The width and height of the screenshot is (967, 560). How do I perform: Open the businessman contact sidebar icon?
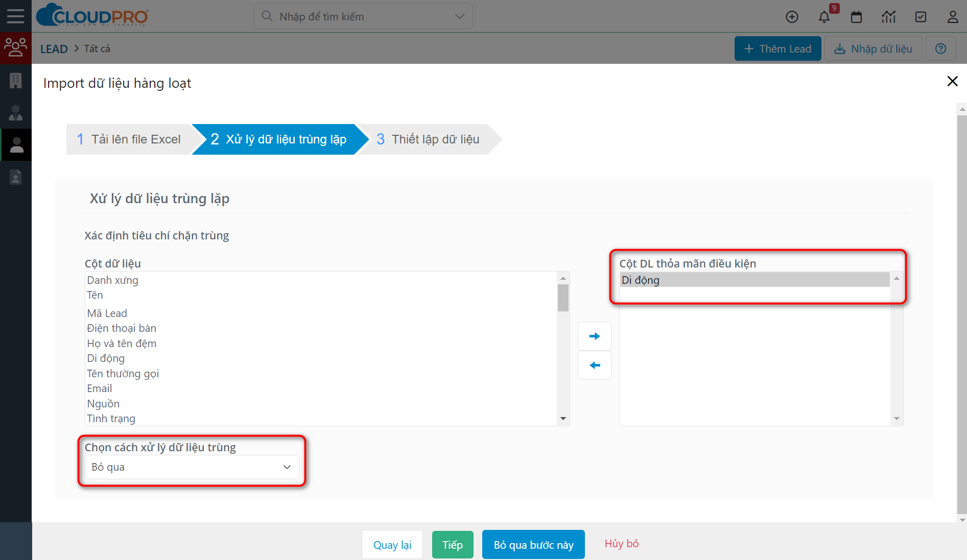pos(16,113)
